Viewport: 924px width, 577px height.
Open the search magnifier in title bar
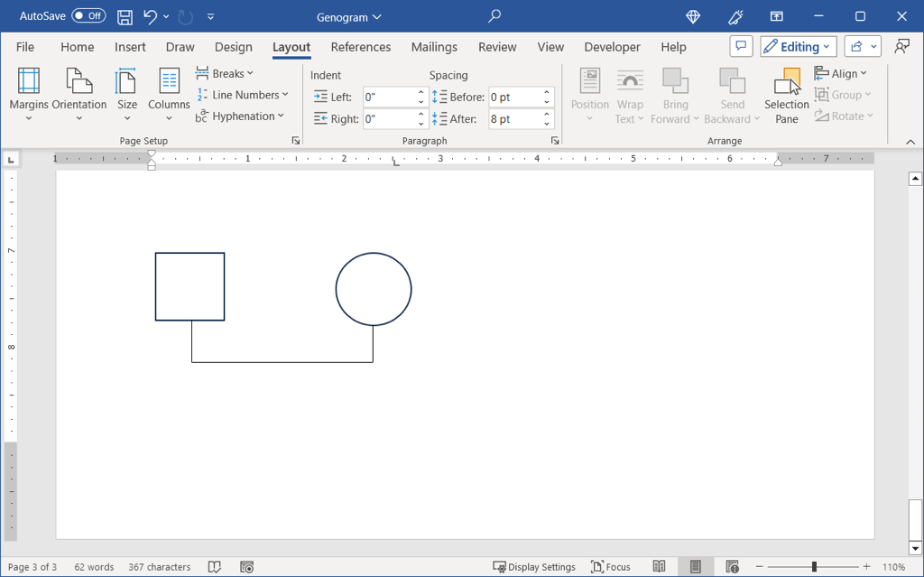(x=494, y=17)
